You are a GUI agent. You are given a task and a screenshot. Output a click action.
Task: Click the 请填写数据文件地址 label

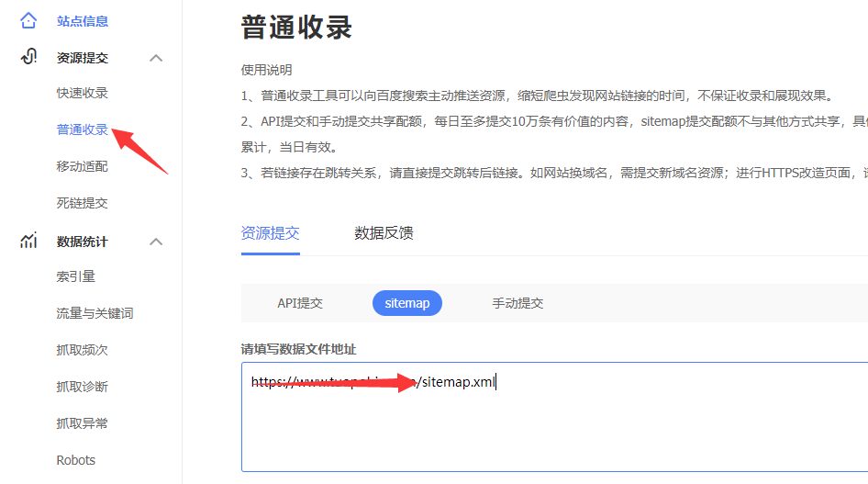(298, 349)
